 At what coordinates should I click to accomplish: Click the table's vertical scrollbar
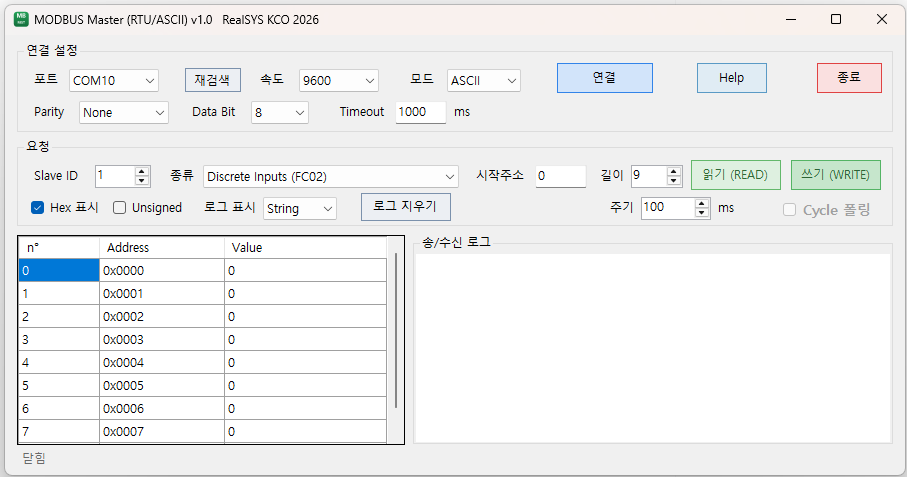[x=396, y=330]
